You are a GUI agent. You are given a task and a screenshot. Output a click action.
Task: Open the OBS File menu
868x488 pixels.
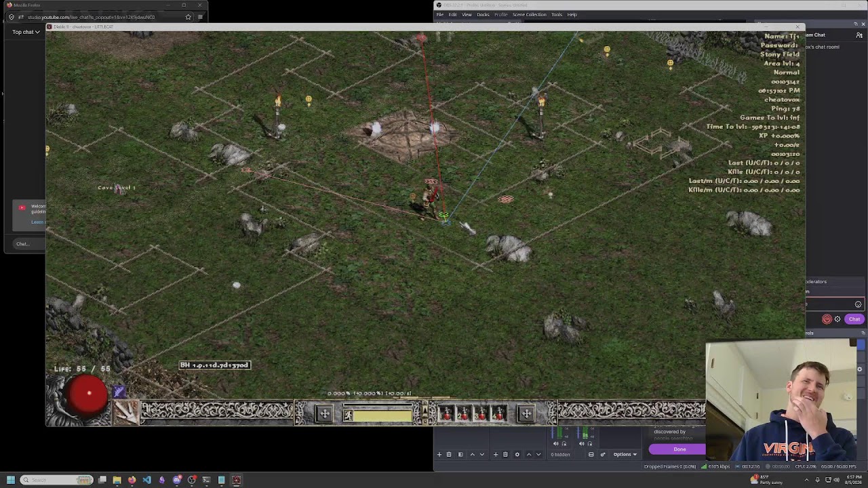click(x=440, y=14)
